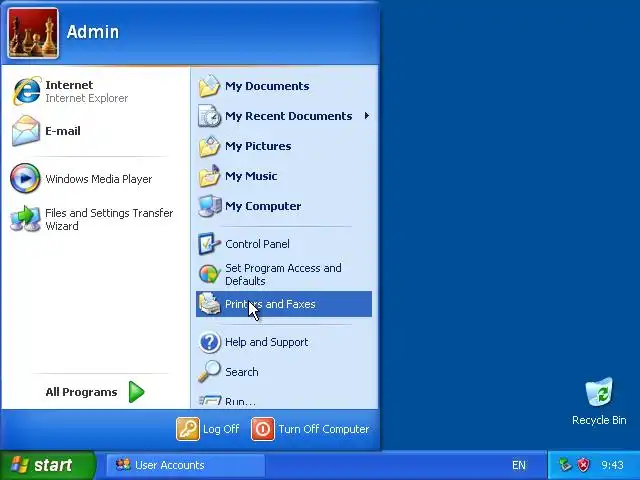Click the Help and Support question mark icon

(x=209, y=342)
